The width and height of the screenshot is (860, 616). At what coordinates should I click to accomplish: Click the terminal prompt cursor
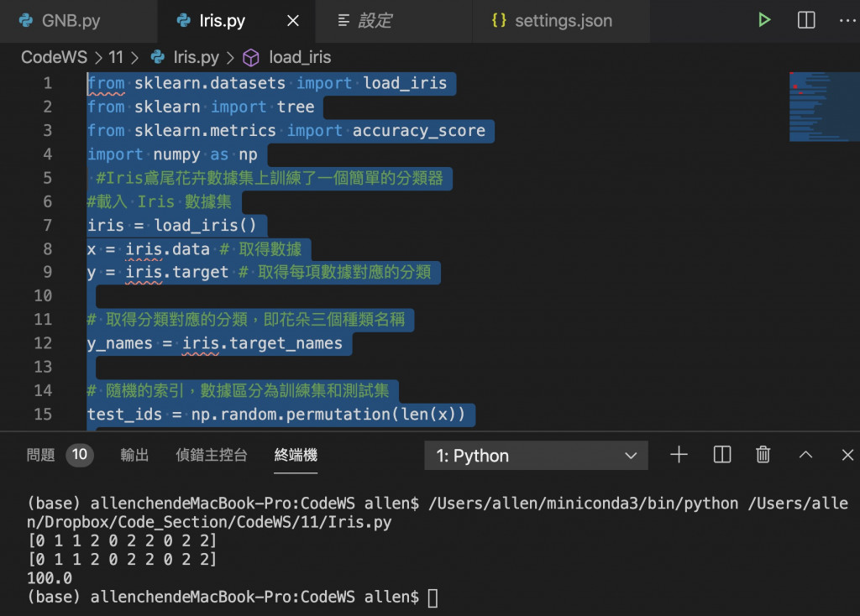pyautogui.click(x=433, y=598)
